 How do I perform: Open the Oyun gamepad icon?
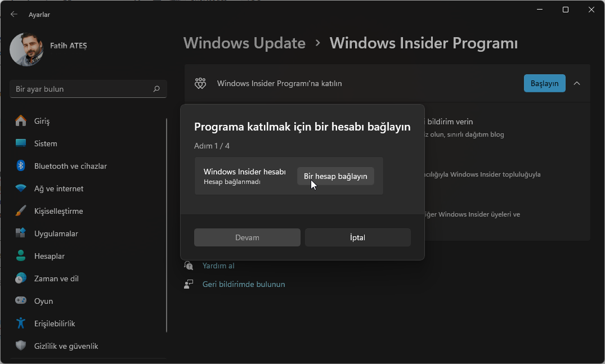pos(21,301)
